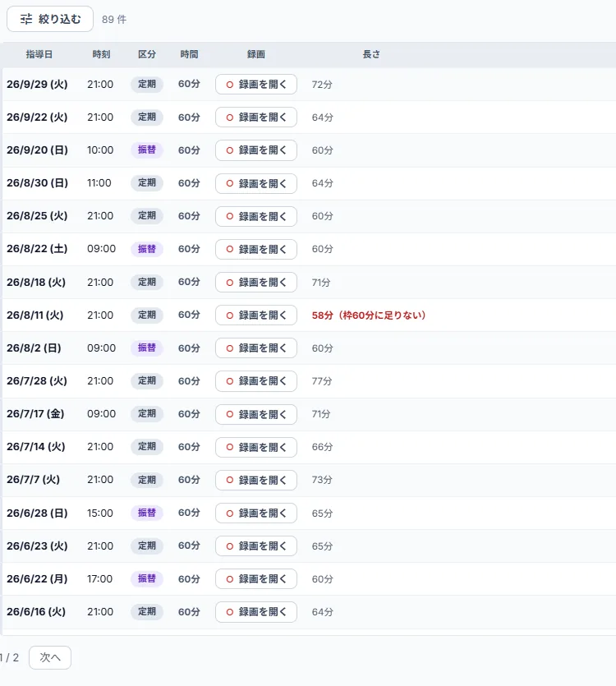
Task: Open recording for 26/9/29 (火)
Action: click(256, 84)
